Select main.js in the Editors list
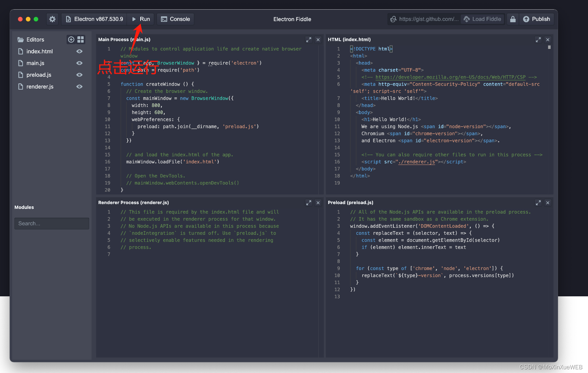Viewport: 588px width, 373px height. tap(36, 63)
